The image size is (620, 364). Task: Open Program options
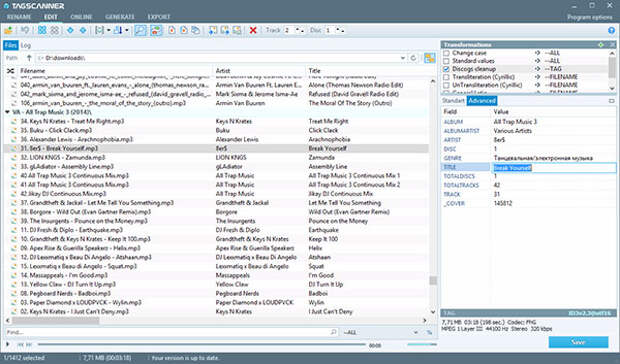(x=590, y=17)
